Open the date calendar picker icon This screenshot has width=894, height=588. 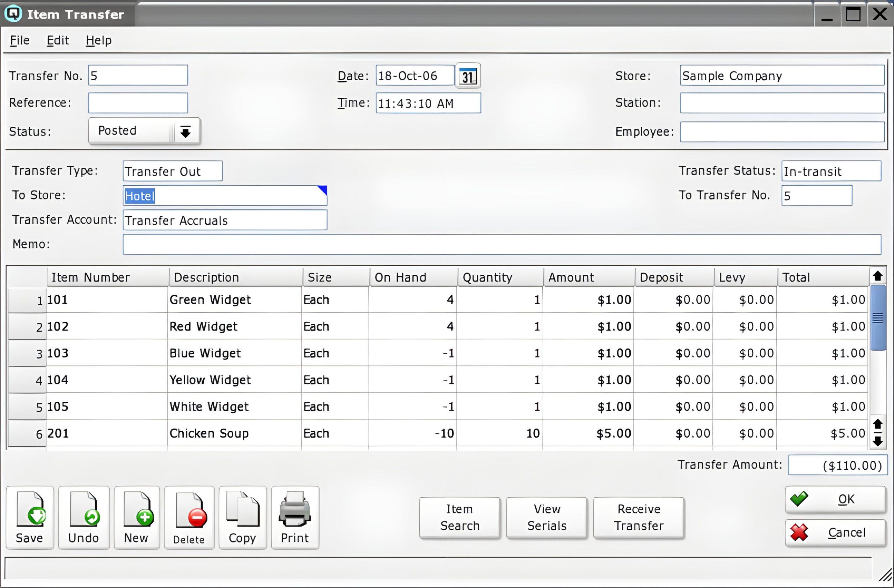468,76
